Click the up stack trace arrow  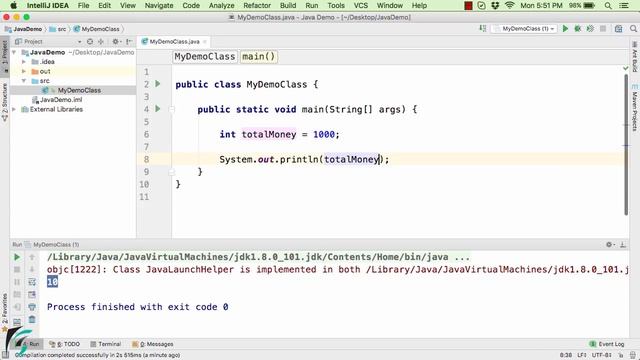(x=32, y=257)
